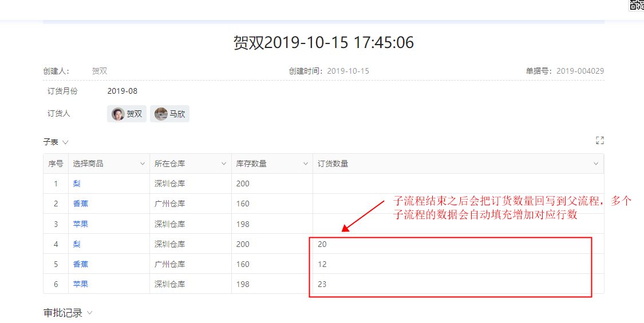Screen dimensions: 644x323
Task: Click the 序号 column header
Action: [56, 164]
